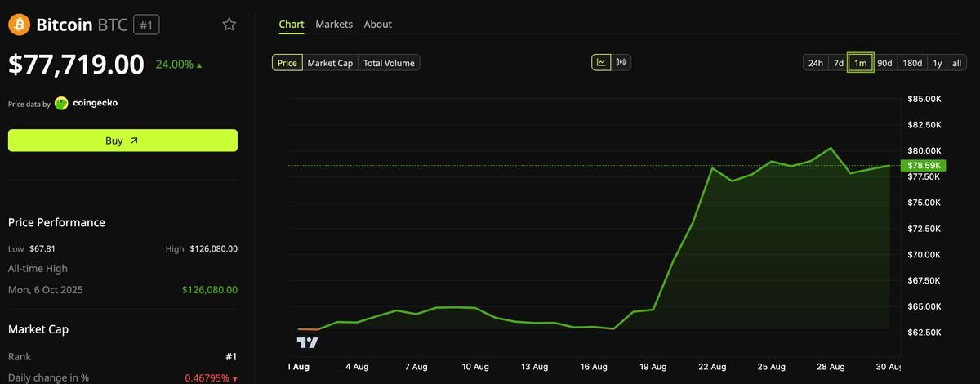
Task: Set the chart range to 7d
Action: click(838, 63)
